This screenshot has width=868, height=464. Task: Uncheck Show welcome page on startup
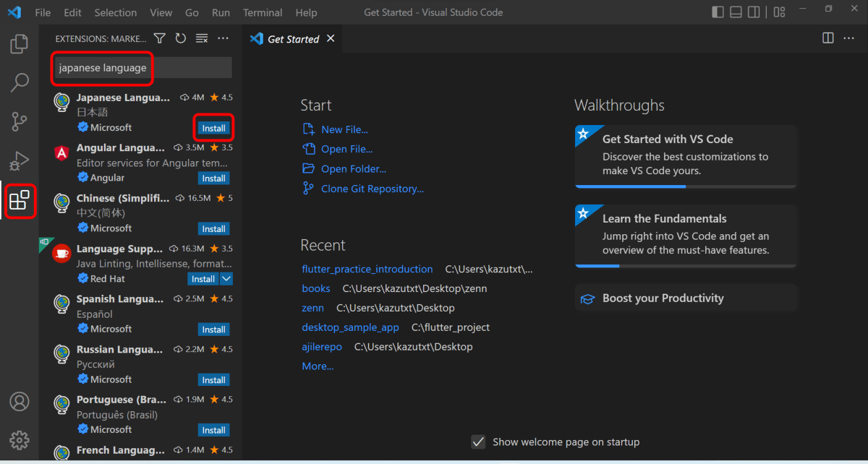point(478,442)
